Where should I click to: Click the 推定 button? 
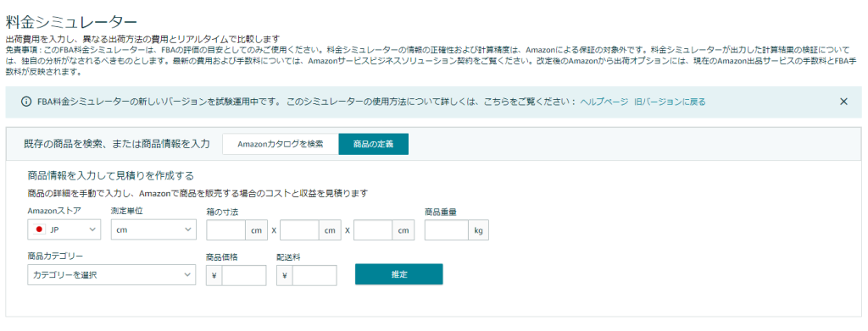(x=398, y=274)
